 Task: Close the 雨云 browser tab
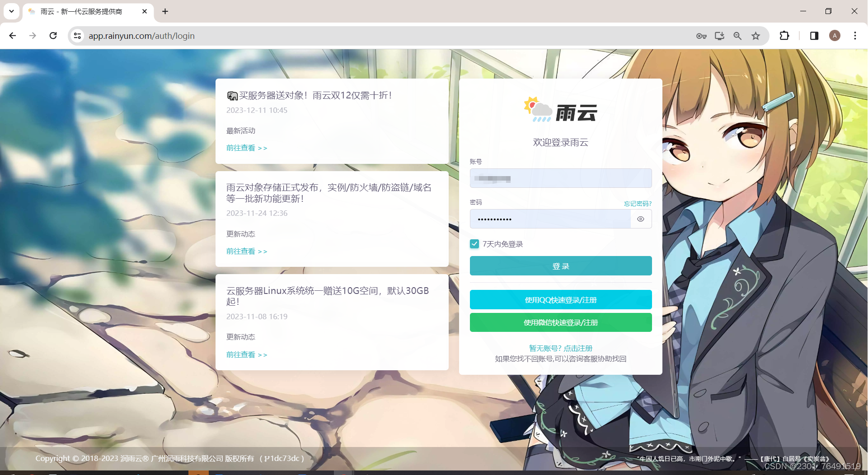[145, 11]
